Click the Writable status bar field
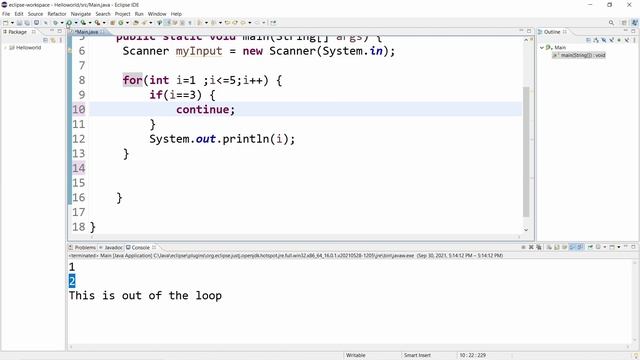The height and width of the screenshot is (360, 640). (x=356, y=356)
